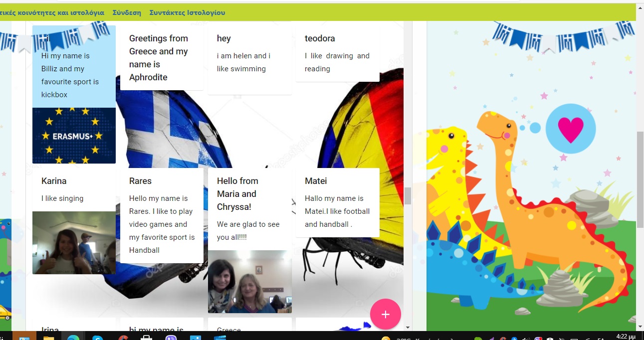Open the photo of Maria and Chryssa
Screen dimensions: 644x340
pos(249,282)
